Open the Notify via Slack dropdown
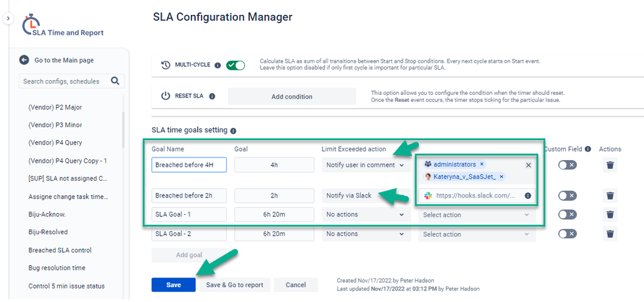 click(x=366, y=196)
